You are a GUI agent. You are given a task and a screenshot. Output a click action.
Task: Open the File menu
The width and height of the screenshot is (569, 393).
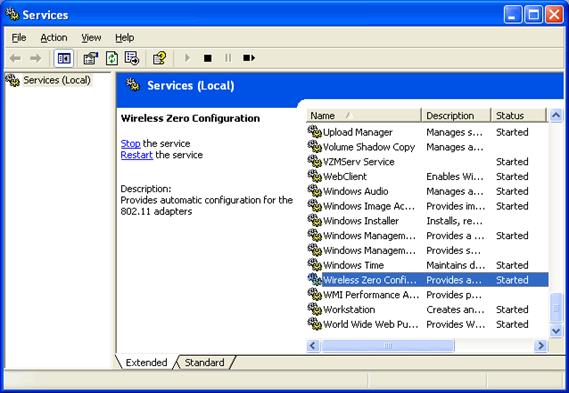[19, 38]
